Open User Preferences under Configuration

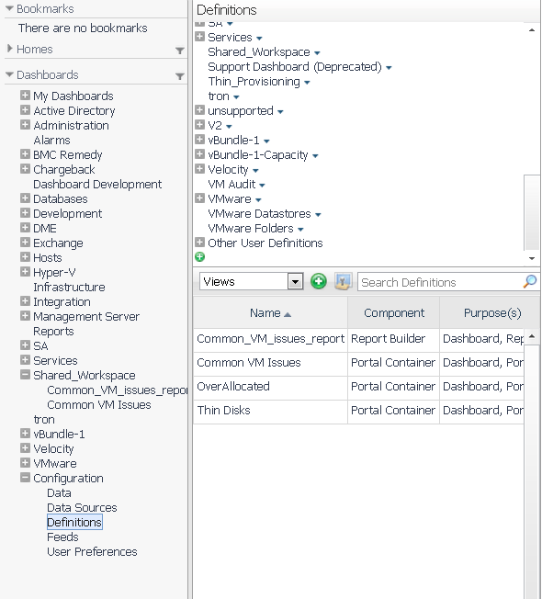point(92,551)
